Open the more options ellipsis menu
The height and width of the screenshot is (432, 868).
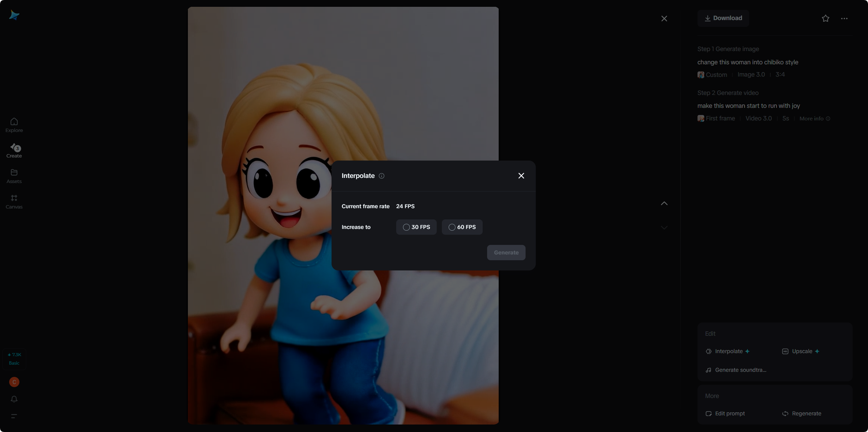845,18
